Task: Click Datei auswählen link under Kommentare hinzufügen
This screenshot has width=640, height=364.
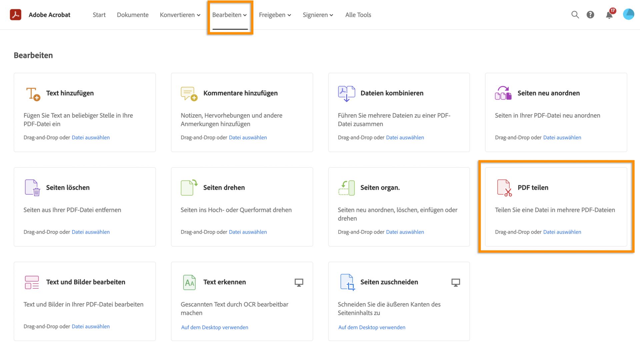Action: pos(248,137)
